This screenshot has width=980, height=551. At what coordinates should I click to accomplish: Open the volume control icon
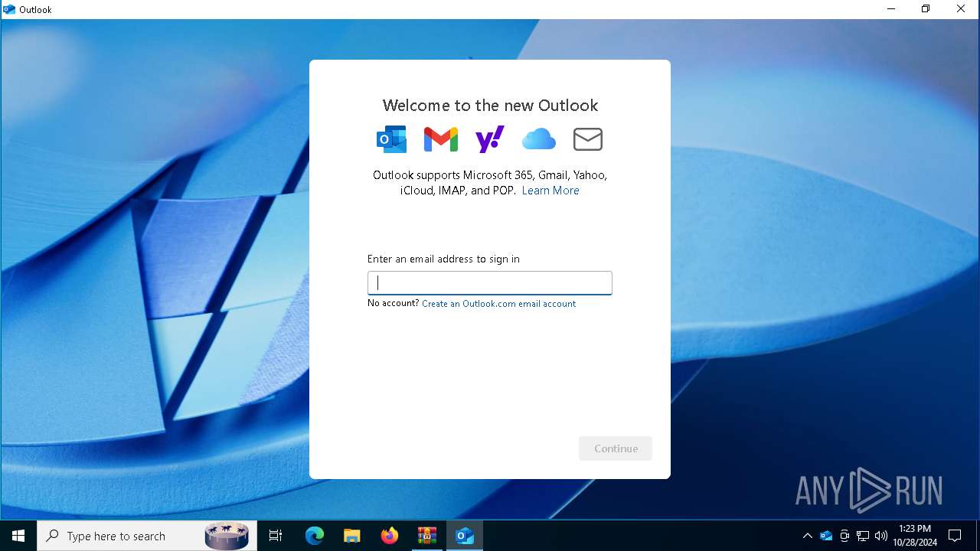(880, 536)
